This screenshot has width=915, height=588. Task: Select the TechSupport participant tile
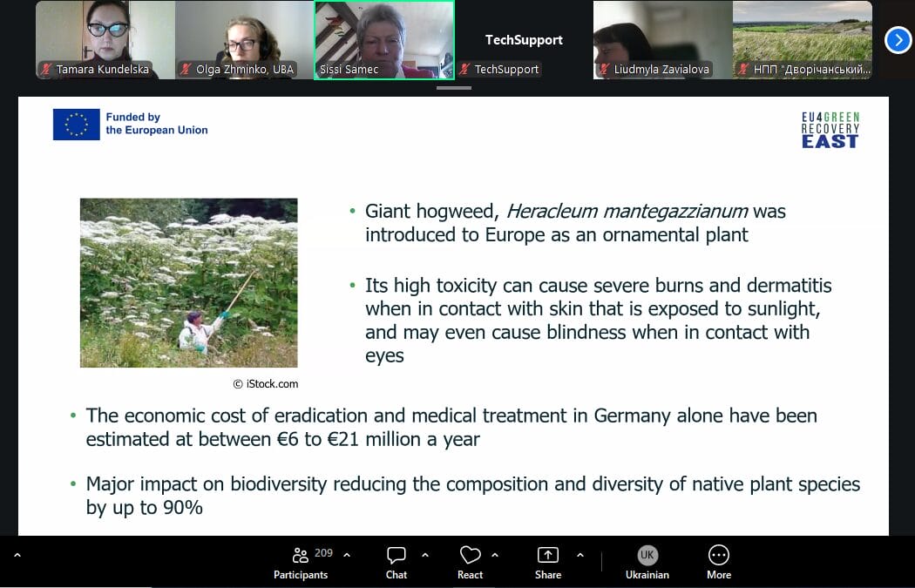(x=523, y=39)
